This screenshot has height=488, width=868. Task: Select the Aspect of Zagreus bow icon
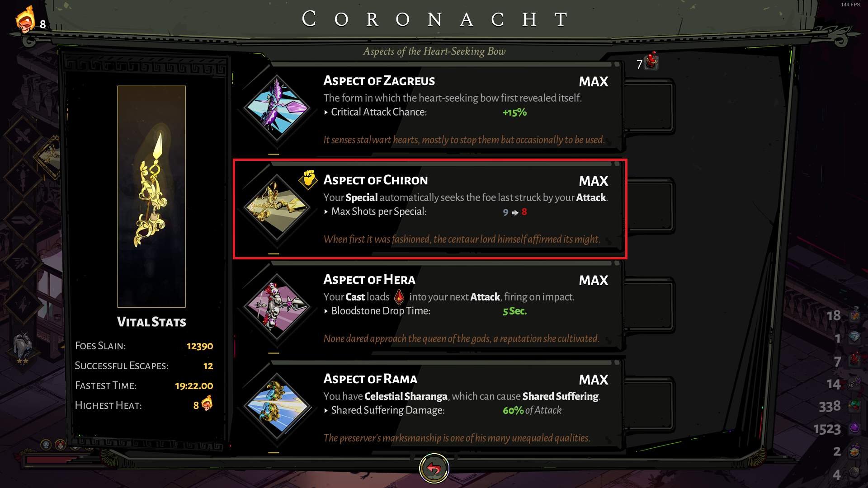pyautogui.click(x=277, y=108)
